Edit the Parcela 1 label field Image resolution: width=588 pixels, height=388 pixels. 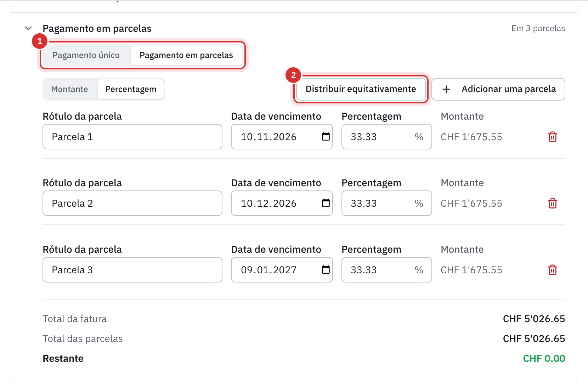click(132, 137)
